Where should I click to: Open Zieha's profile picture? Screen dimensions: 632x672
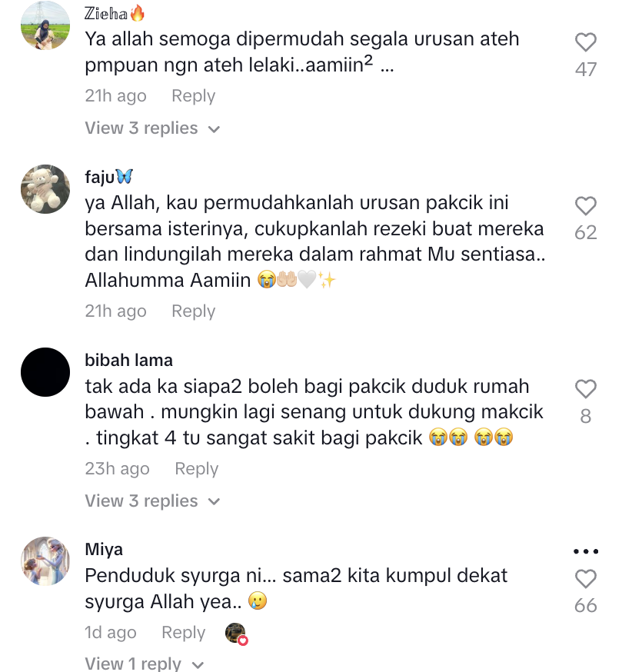click(x=45, y=25)
